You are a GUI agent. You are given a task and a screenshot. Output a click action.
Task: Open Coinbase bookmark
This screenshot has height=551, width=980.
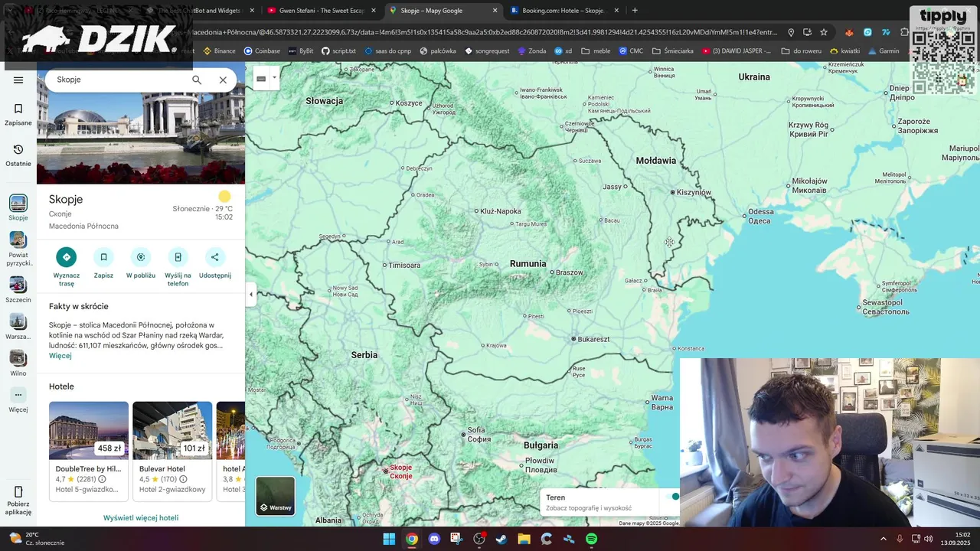[x=262, y=51]
